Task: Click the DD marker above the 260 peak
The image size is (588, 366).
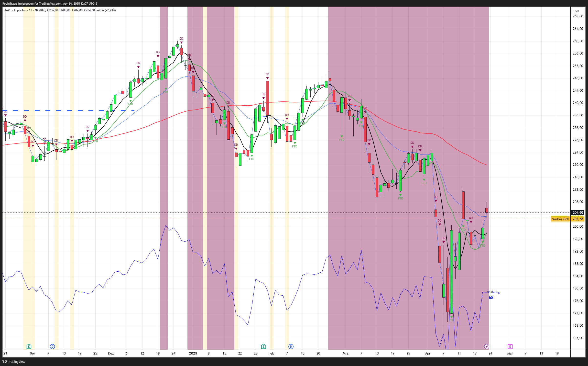Action: point(181,39)
